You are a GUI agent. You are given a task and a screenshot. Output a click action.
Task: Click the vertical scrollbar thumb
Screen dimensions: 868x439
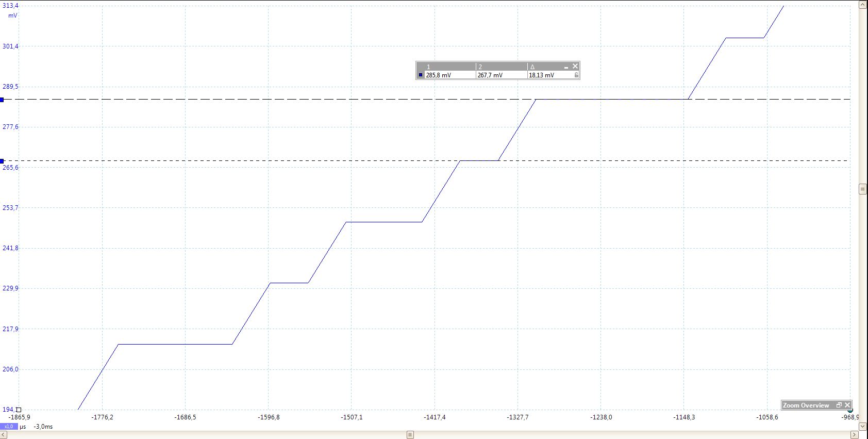(862, 189)
